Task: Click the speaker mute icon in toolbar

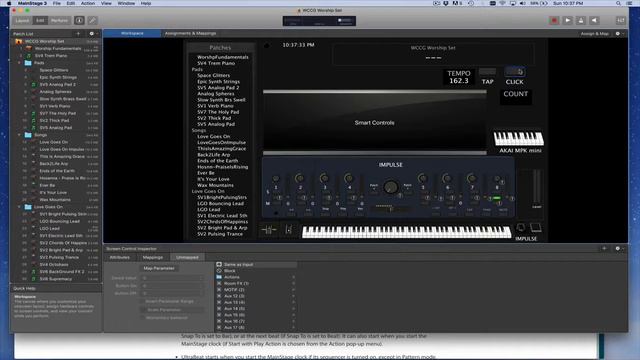Action: click(594, 20)
